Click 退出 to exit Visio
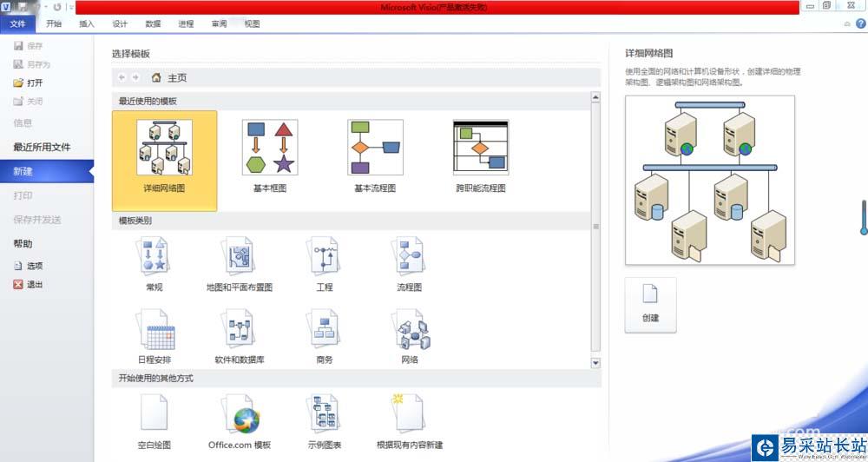Viewport: 868px width, 462px height. (x=29, y=284)
